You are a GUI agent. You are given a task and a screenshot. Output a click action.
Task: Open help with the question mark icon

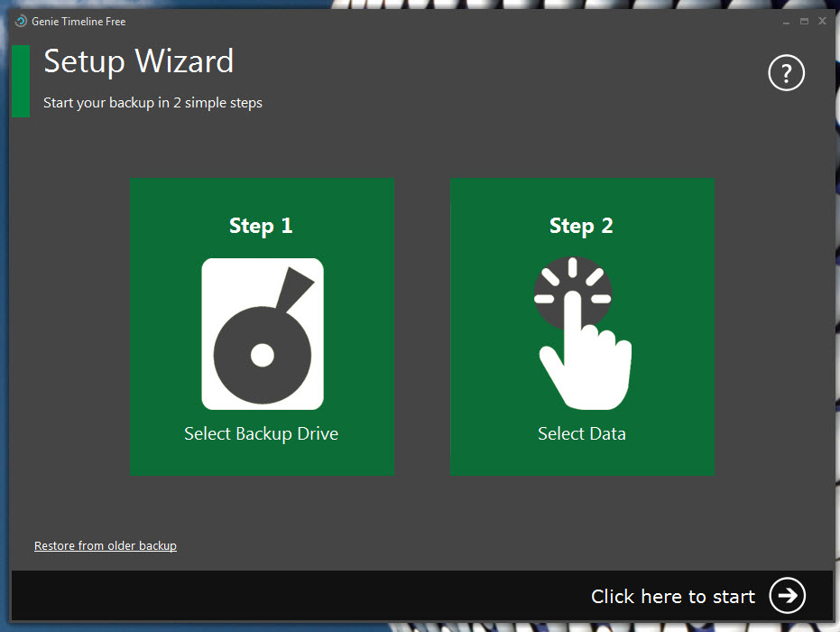coord(786,73)
